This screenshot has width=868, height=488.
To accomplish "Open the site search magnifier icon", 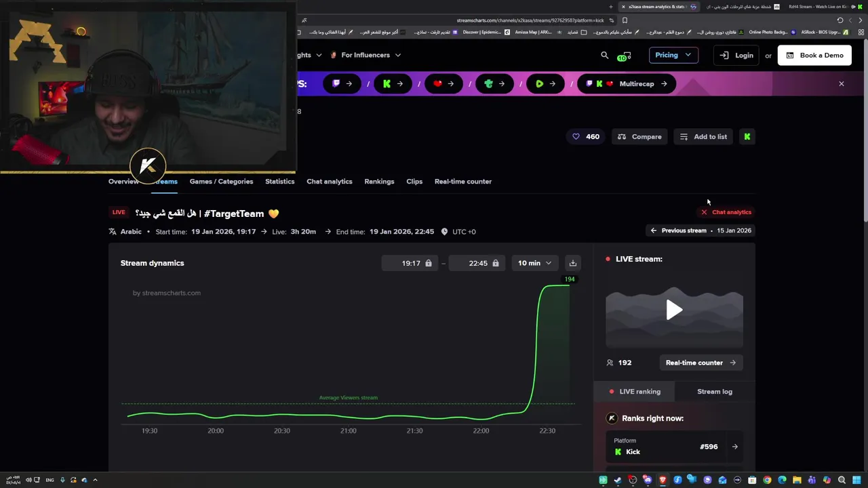I will click(x=605, y=56).
